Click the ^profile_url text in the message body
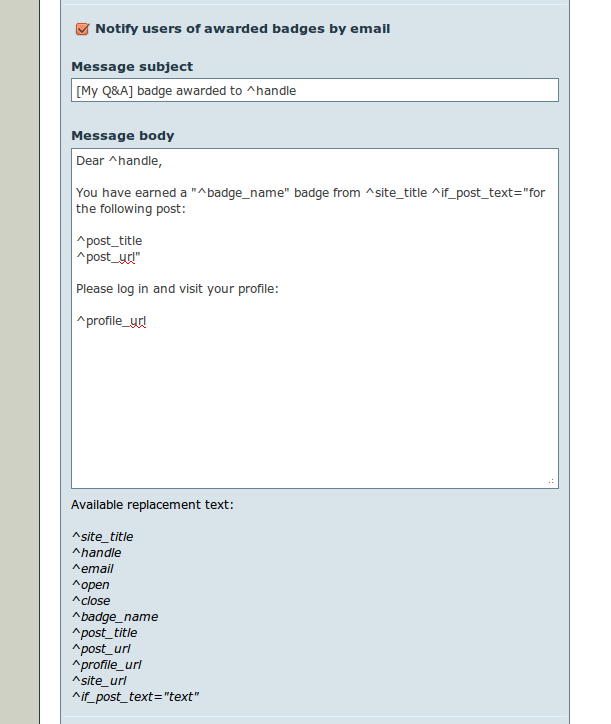Viewport: 611px width, 724px height. (112, 321)
